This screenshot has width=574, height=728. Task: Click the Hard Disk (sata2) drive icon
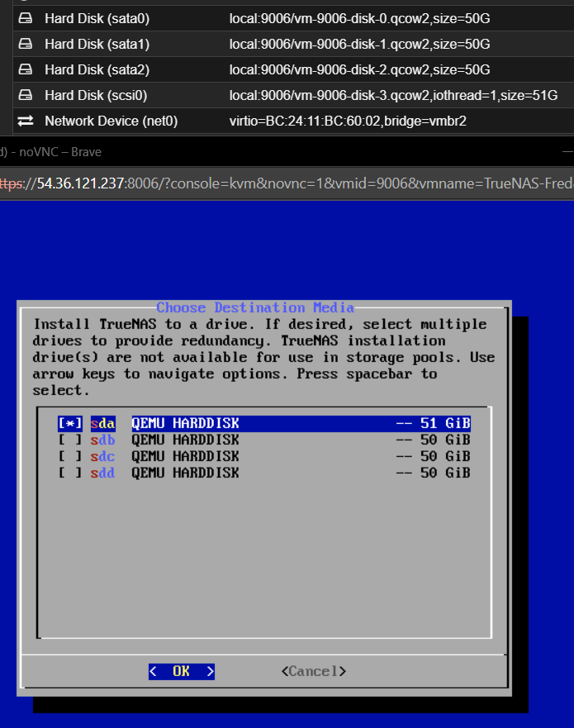pos(26,69)
